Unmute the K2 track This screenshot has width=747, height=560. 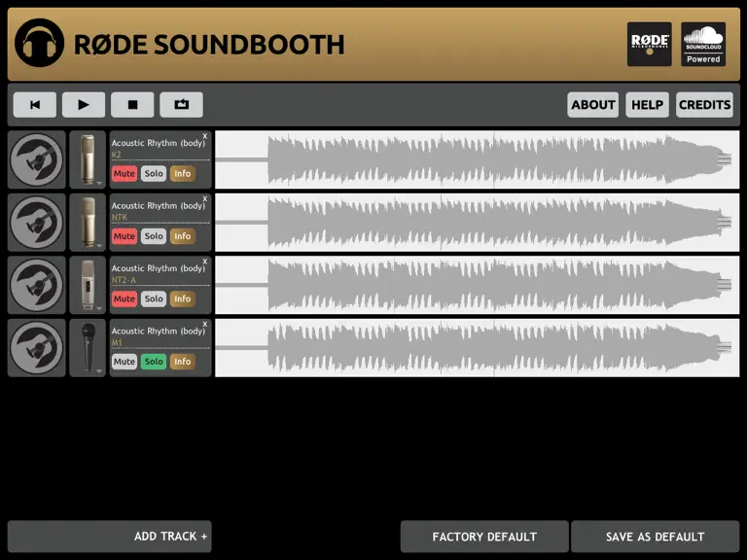click(124, 173)
